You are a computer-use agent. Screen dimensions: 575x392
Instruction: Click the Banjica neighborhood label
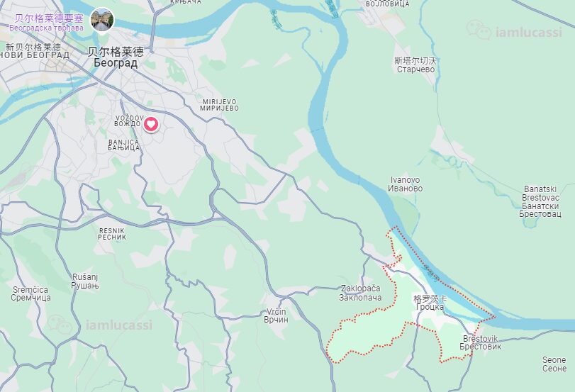click(124, 145)
